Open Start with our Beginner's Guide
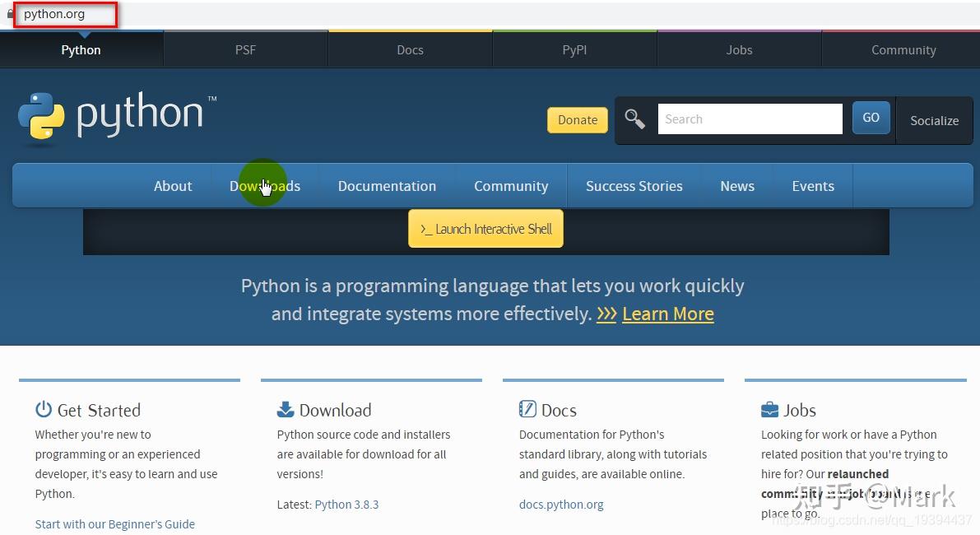The height and width of the screenshot is (535, 980). click(x=114, y=523)
